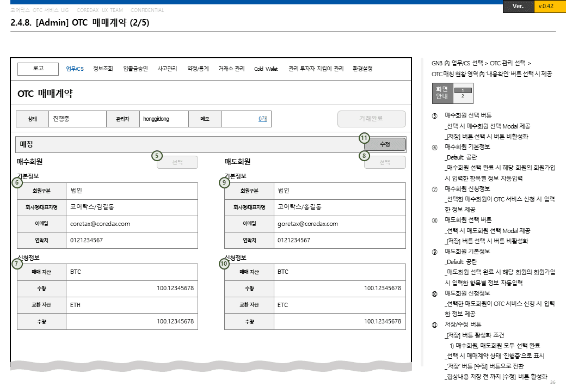Click the 0개 memo link
The image size is (566, 392).
tap(262, 119)
